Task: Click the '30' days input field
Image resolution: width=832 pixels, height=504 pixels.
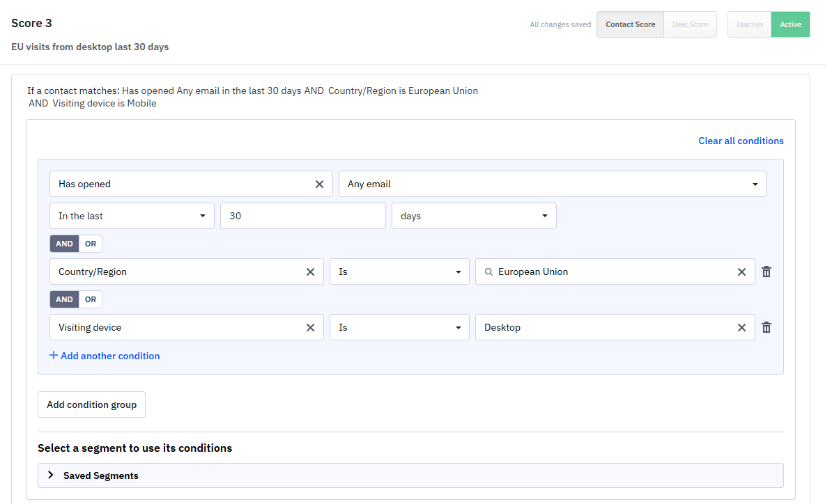Action: click(302, 216)
